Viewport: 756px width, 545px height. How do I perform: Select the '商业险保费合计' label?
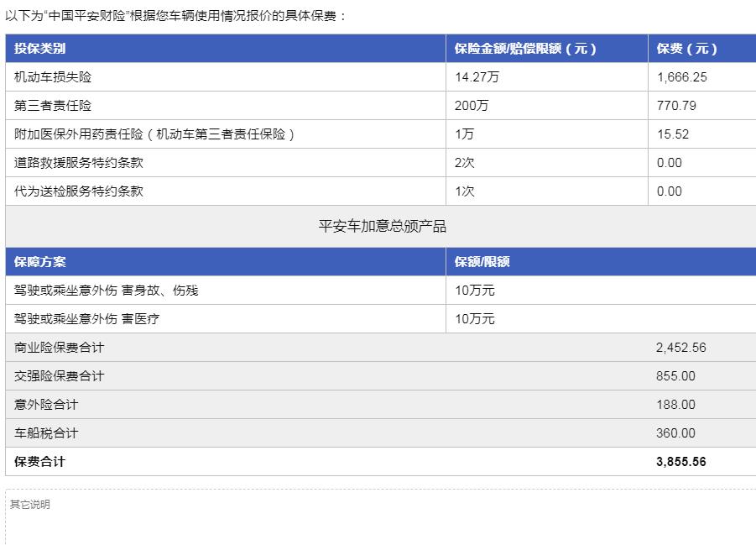click(59, 347)
